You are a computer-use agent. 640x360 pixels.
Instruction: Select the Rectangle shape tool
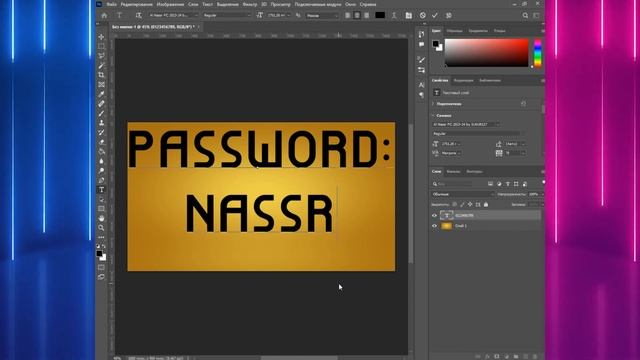coord(101,209)
